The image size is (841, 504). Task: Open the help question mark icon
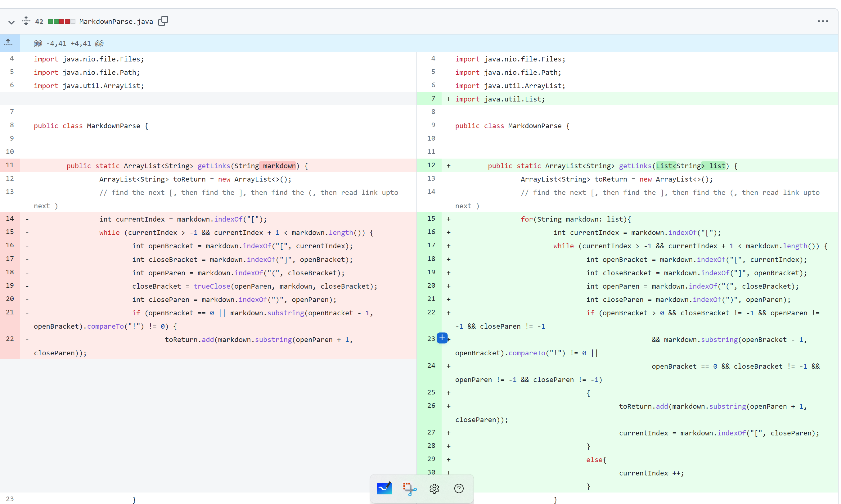(459, 489)
